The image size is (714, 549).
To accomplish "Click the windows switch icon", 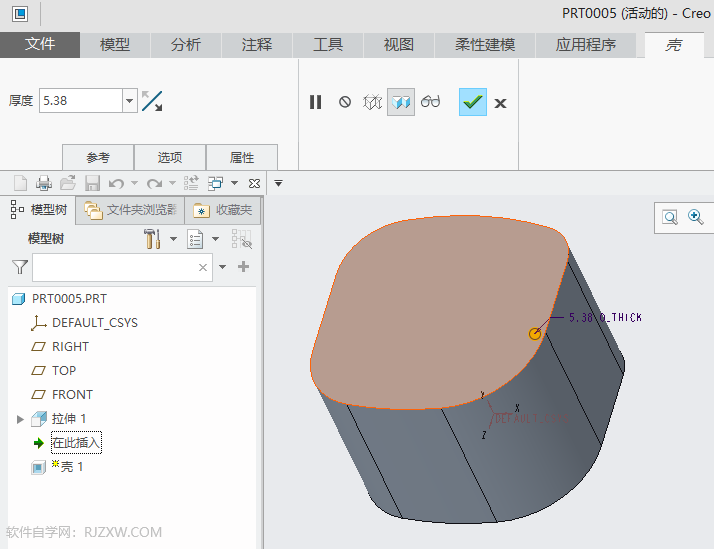I will coord(215,183).
